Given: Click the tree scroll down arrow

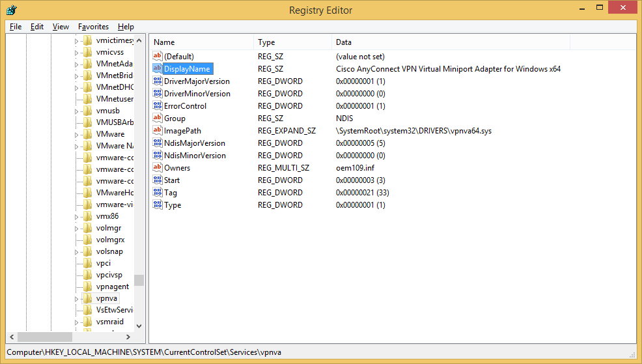Looking at the screenshot, I should pyautogui.click(x=139, y=326).
